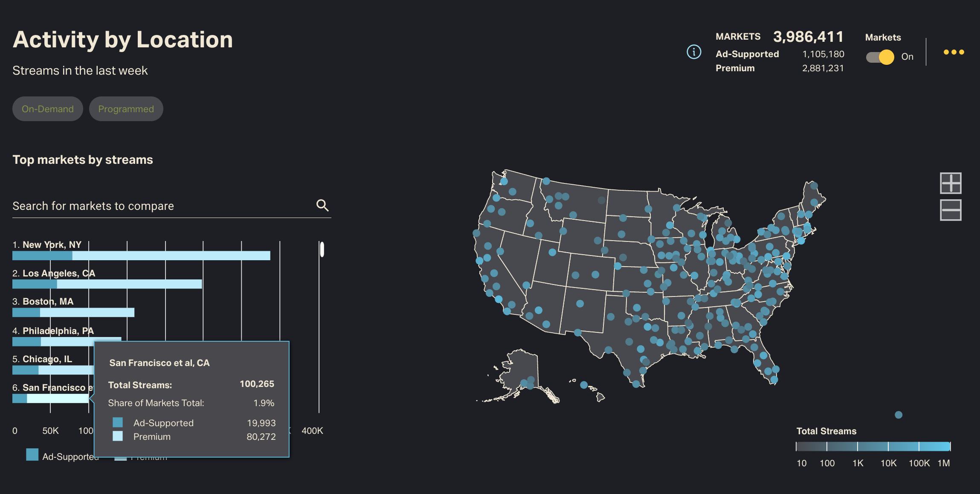The width and height of the screenshot is (980, 494).
Task: Open the three-dot more options menu
Action: pos(954,52)
